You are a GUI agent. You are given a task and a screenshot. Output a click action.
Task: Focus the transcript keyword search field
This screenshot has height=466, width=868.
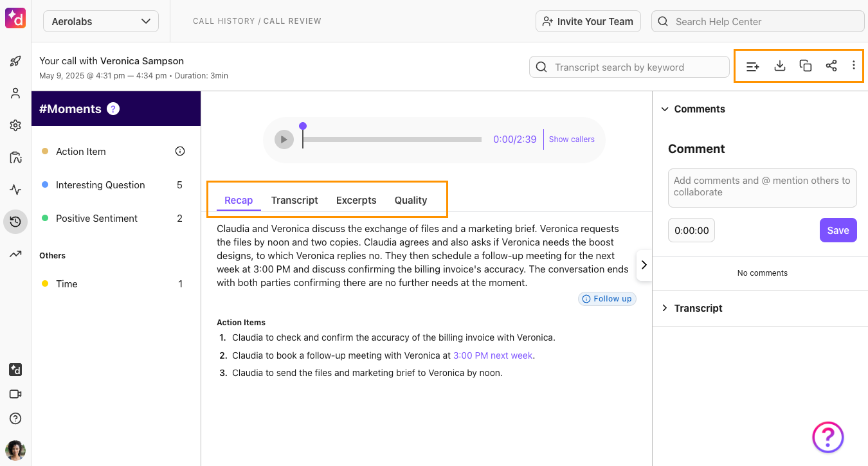(x=629, y=67)
